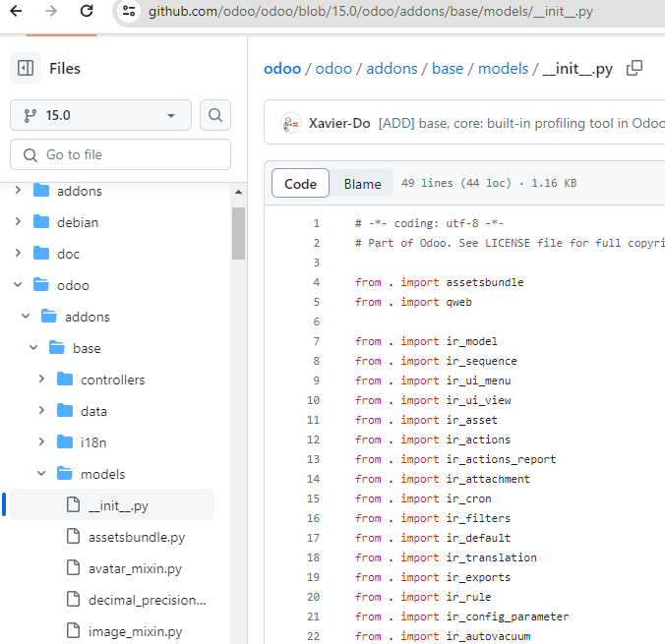Navigate to models breadcrumb link
665x644 pixels.
tap(503, 69)
